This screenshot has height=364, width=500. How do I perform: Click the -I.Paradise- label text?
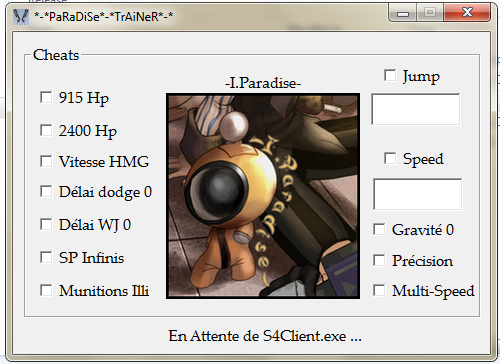click(263, 83)
